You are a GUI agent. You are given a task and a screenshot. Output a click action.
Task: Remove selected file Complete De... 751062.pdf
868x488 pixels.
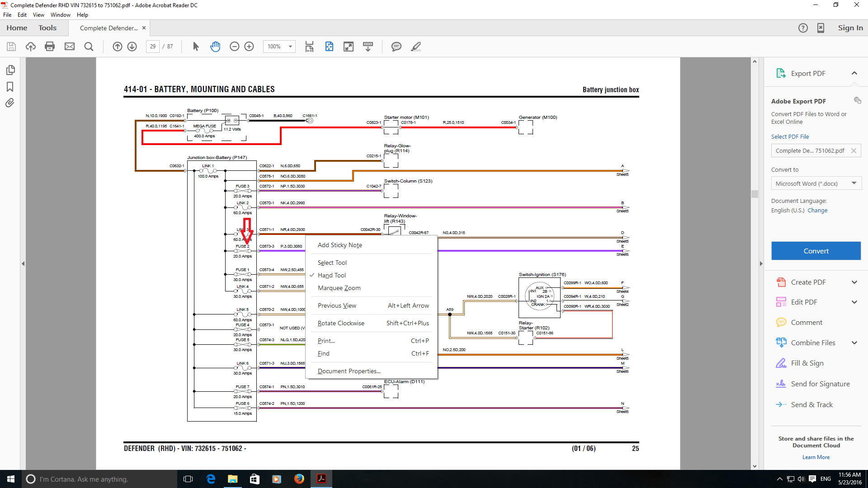[854, 151]
